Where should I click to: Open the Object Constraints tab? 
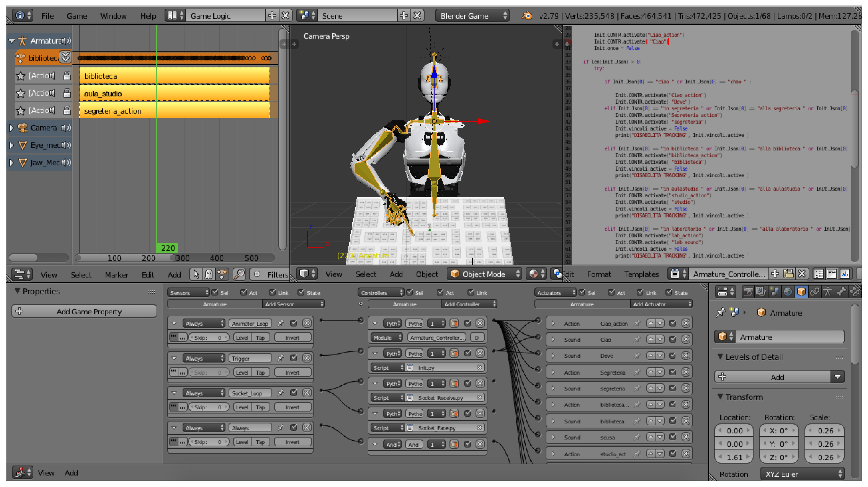click(815, 292)
